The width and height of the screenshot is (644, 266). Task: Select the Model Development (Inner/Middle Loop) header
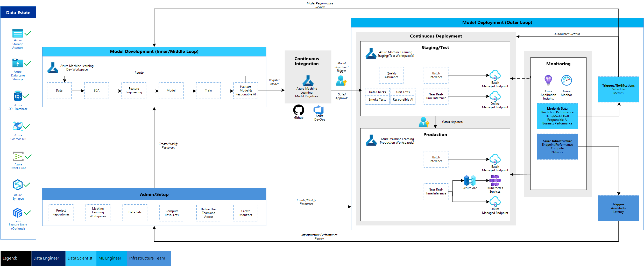coord(154,52)
